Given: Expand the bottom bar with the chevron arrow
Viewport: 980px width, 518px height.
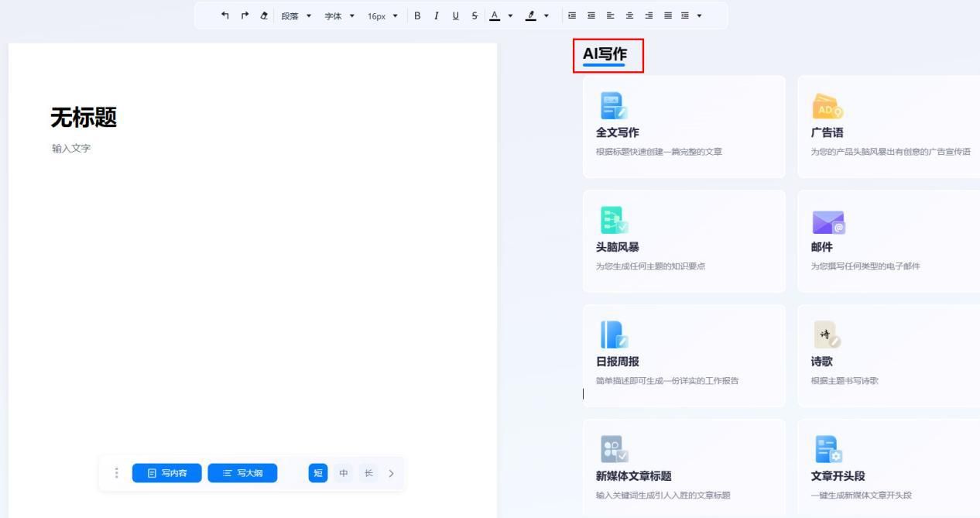Looking at the screenshot, I should point(391,473).
